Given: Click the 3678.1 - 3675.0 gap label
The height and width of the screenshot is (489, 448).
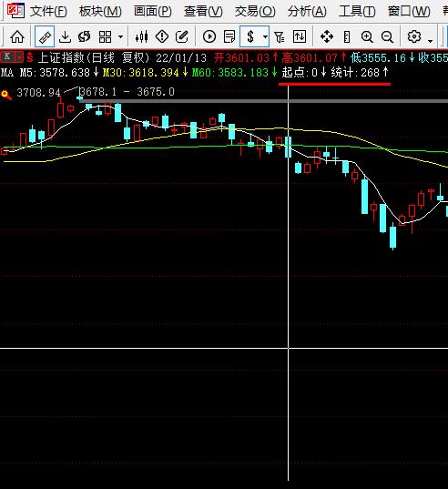Looking at the screenshot, I should pos(127,92).
